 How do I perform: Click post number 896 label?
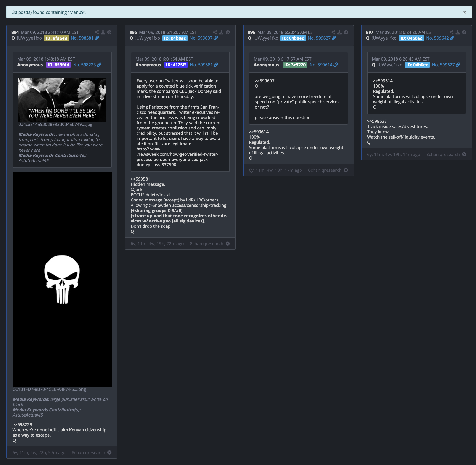[x=251, y=32]
